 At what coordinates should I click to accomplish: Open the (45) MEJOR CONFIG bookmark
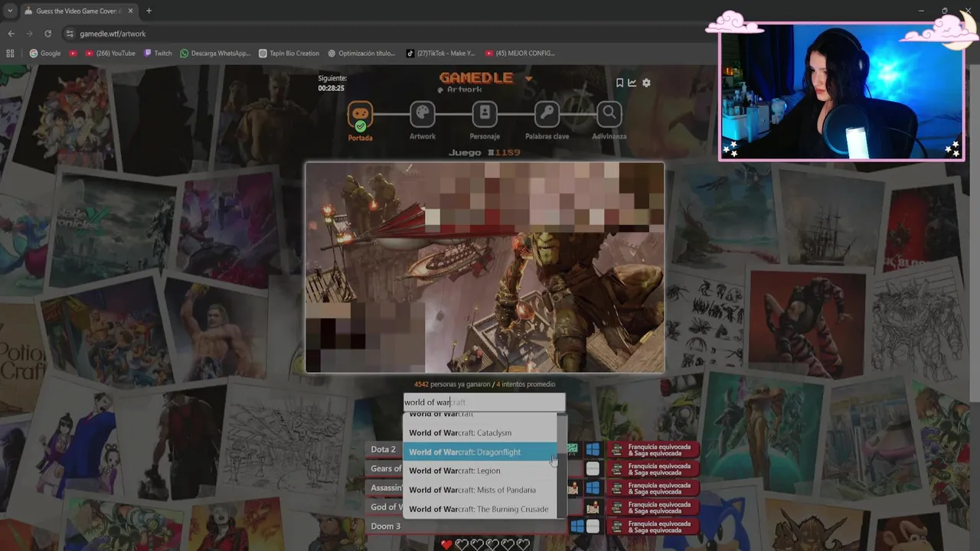[x=520, y=54]
